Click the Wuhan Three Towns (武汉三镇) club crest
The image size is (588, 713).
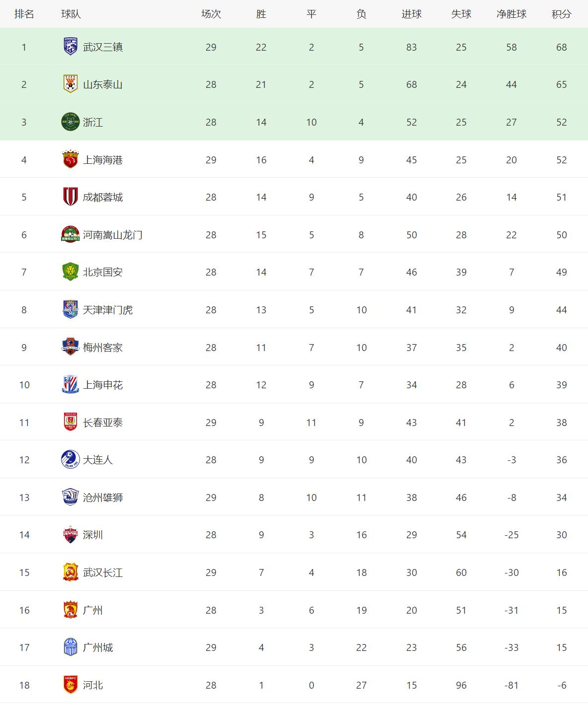click(71, 47)
